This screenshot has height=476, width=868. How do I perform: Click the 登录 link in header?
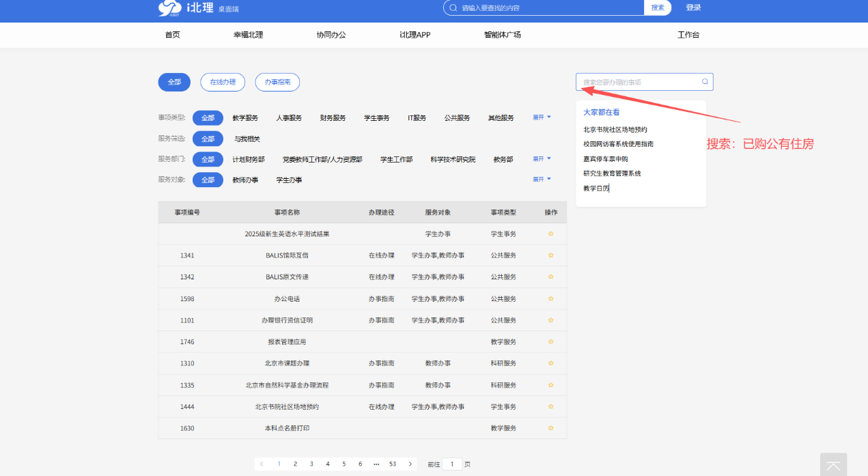693,8
